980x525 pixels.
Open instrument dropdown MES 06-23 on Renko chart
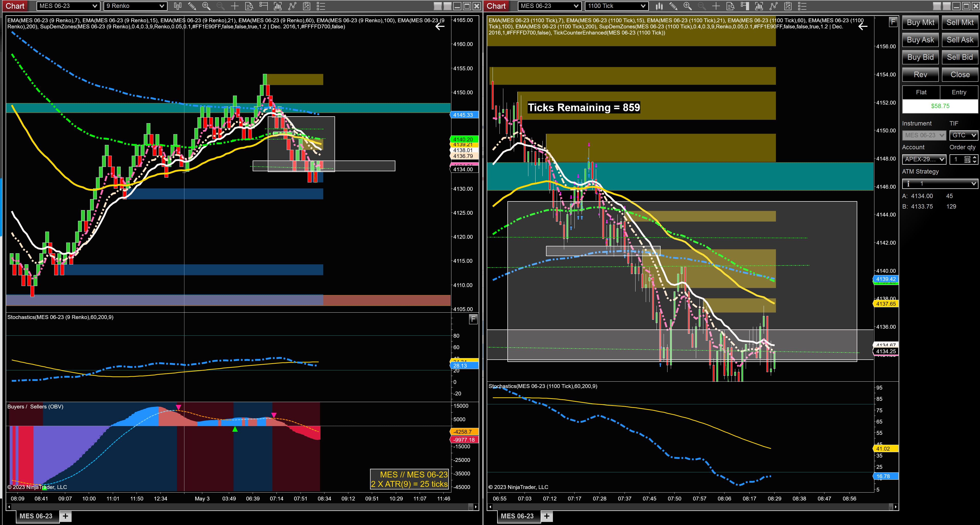[x=69, y=6]
